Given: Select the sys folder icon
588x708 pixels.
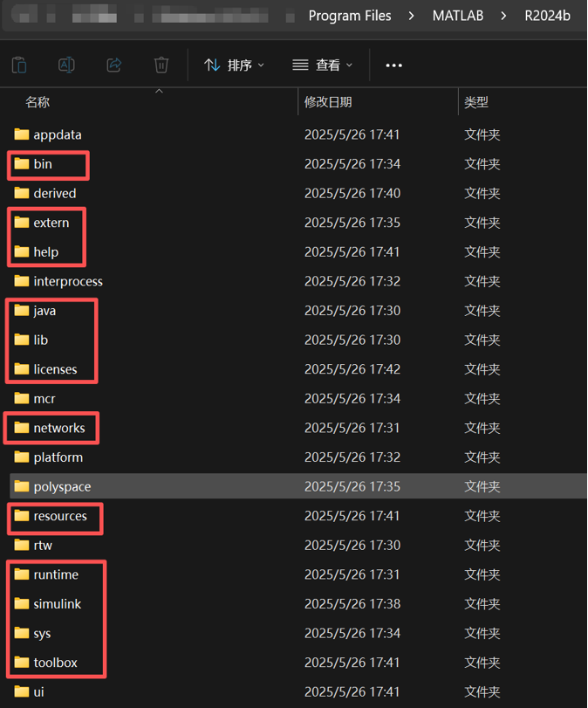Looking at the screenshot, I should point(21,633).
